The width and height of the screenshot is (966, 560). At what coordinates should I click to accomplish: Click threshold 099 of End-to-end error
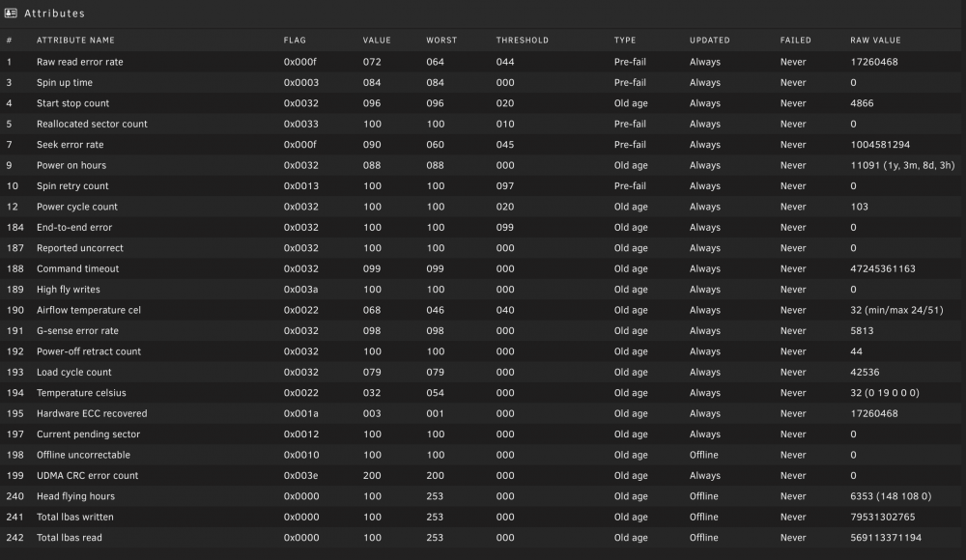point(505,227)
